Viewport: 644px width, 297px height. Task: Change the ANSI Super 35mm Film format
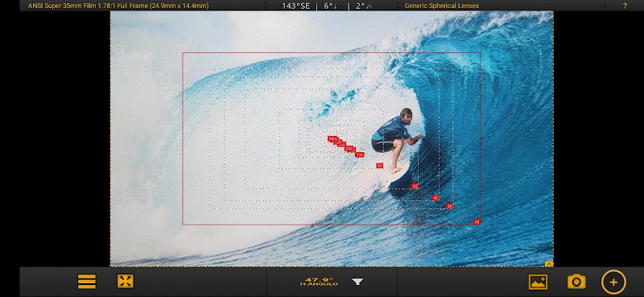pyautogui.click(x=118, y=6)
